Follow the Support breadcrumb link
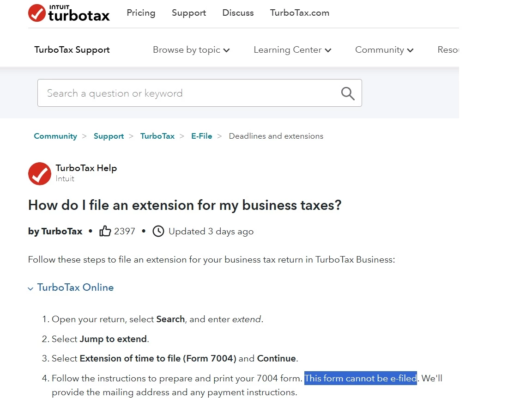Screen dimensions: 532x398 coord(109,136)
